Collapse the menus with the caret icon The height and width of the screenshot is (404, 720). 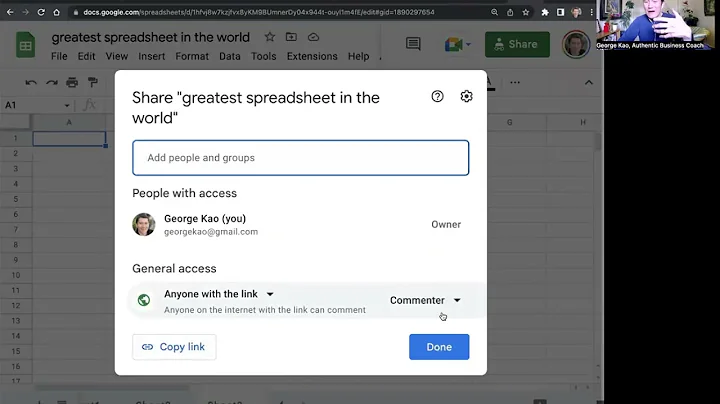coord(589,83)
